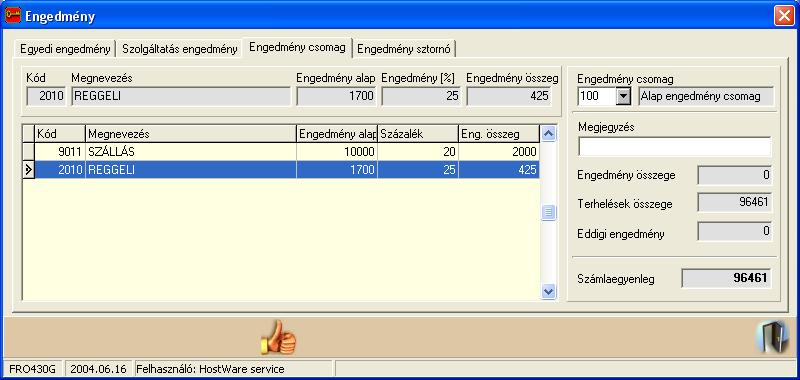Click top Engedmény összeg field 425

pos(509,96)
